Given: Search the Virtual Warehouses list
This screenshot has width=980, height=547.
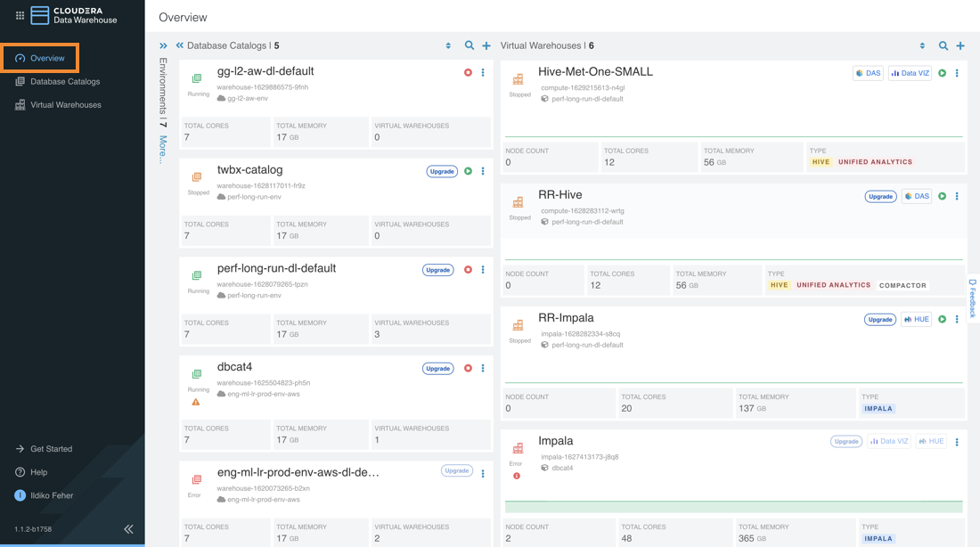Looking at the screenshot, I should [943, 45].
